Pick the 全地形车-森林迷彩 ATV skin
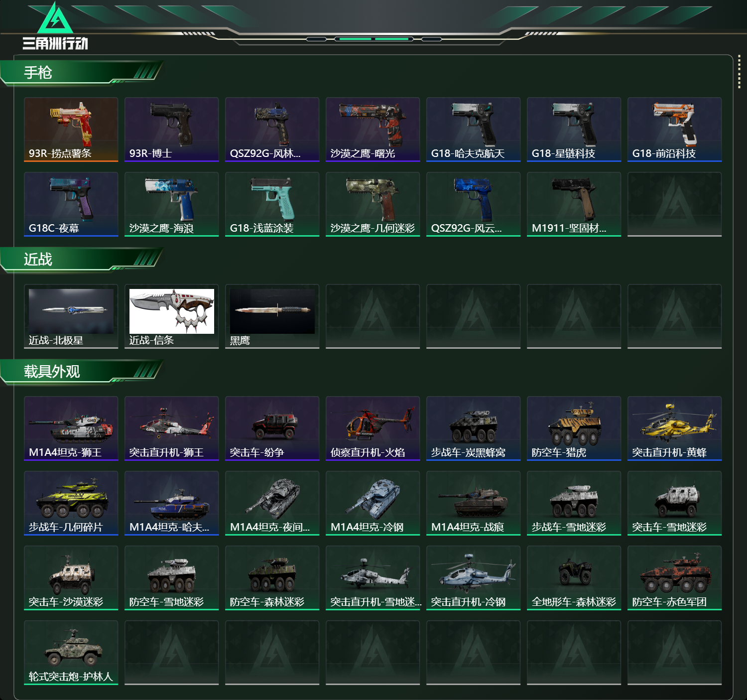The image size is (747, 700). (574, 578)
